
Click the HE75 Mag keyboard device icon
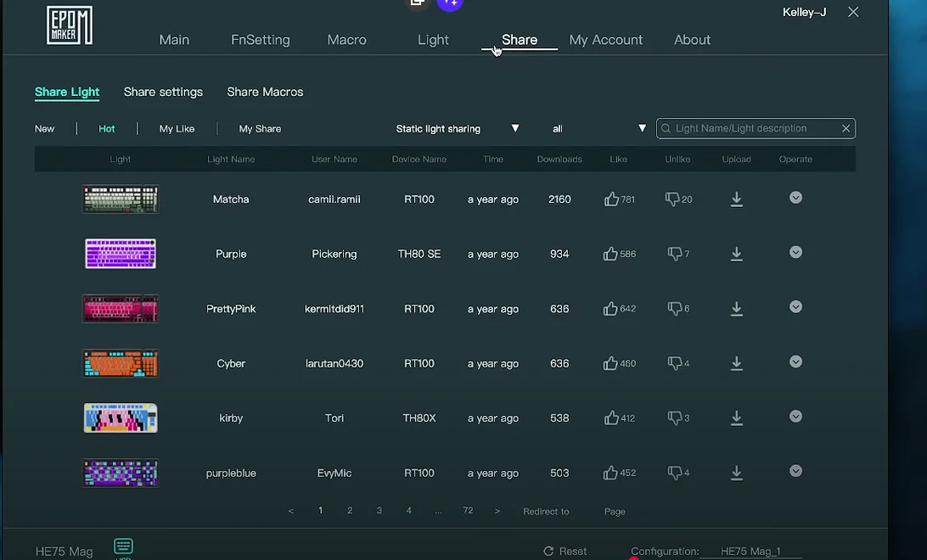pyautogui.click(x=124, y=546)
